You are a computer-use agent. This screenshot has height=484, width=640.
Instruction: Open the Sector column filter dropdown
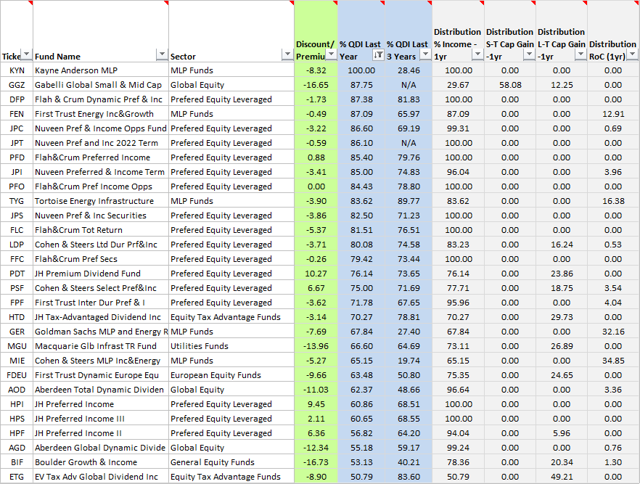pyautogui.click(x=287, y=54)
